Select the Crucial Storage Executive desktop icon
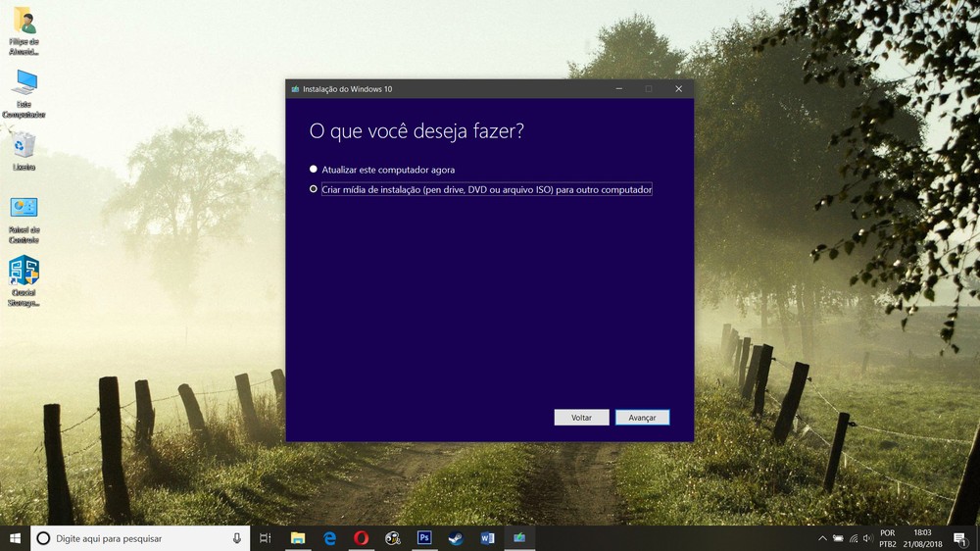The width and height of the screenshot is (980, 551). pyautogui.click(x=24, y=280)
